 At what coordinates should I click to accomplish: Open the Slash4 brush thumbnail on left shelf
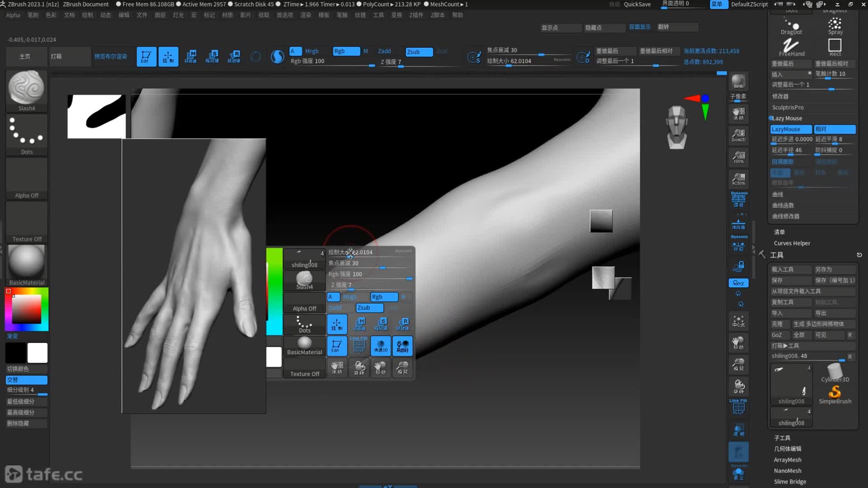[x=27, y=90]
